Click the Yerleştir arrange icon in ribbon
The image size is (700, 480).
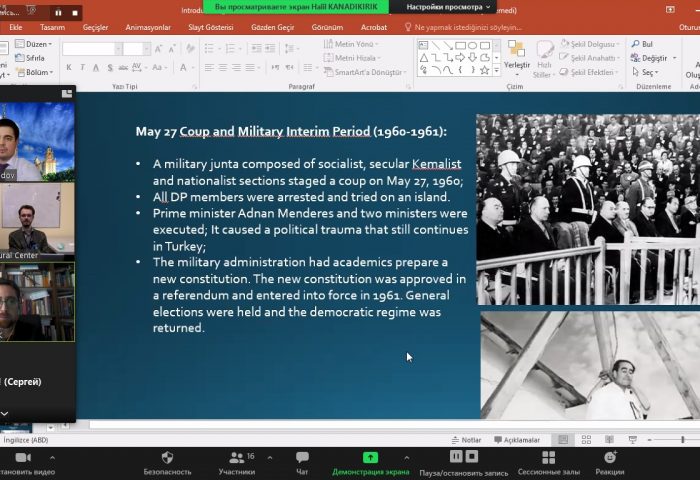(516, 55)
